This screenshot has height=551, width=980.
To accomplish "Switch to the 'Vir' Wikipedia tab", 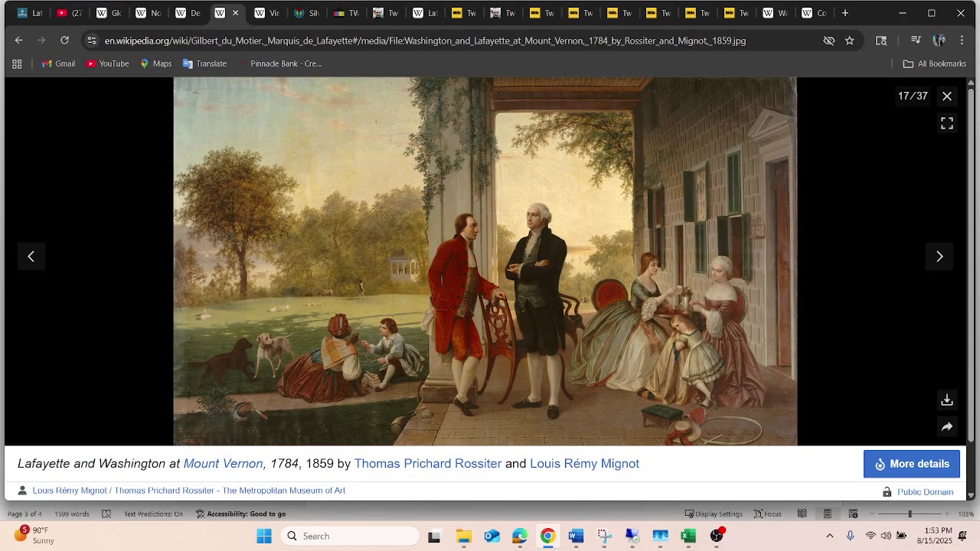I will pyautogui.click(x=267, y=13).
